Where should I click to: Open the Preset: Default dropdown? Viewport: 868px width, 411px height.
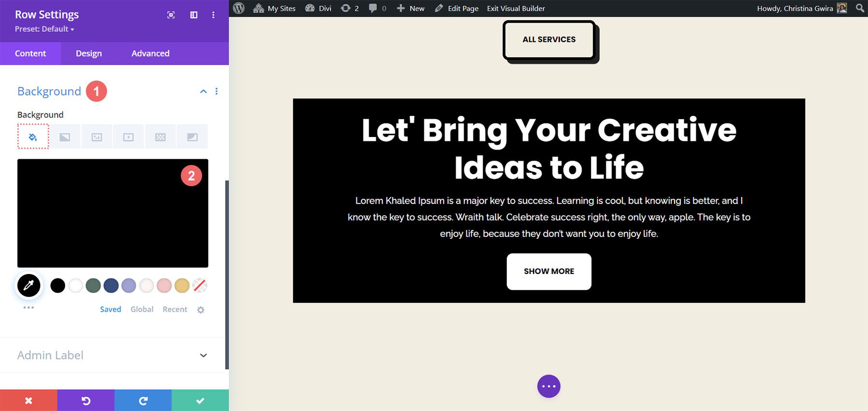44,29
